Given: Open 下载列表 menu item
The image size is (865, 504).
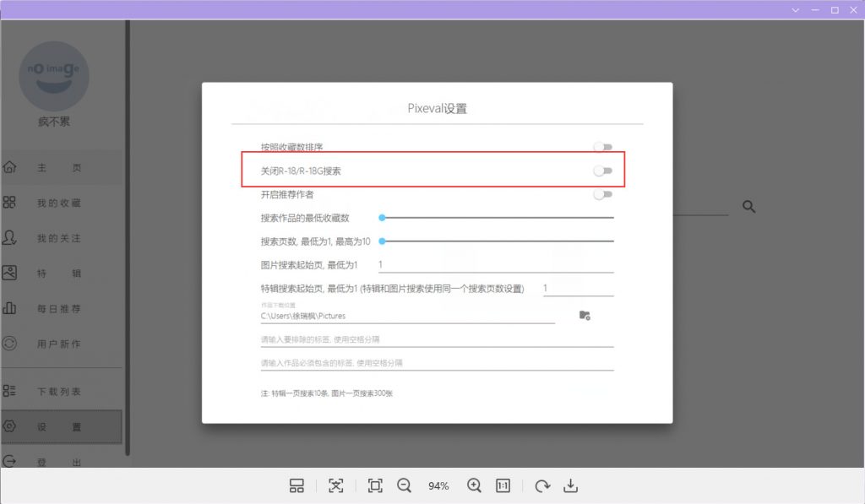Looking at the screenshot, I should pos(59,392).
